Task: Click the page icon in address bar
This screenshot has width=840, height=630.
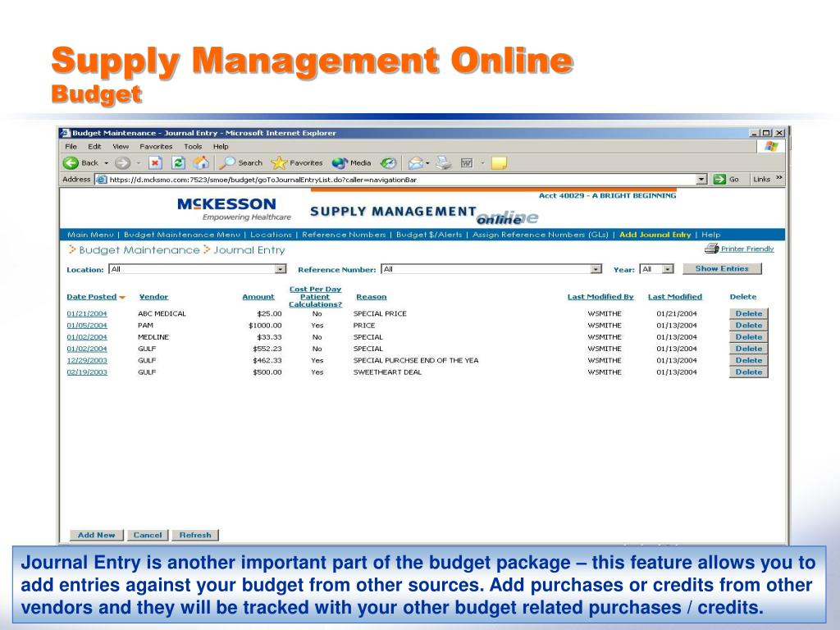Action: pyautogui.click(x=102, y=180)
